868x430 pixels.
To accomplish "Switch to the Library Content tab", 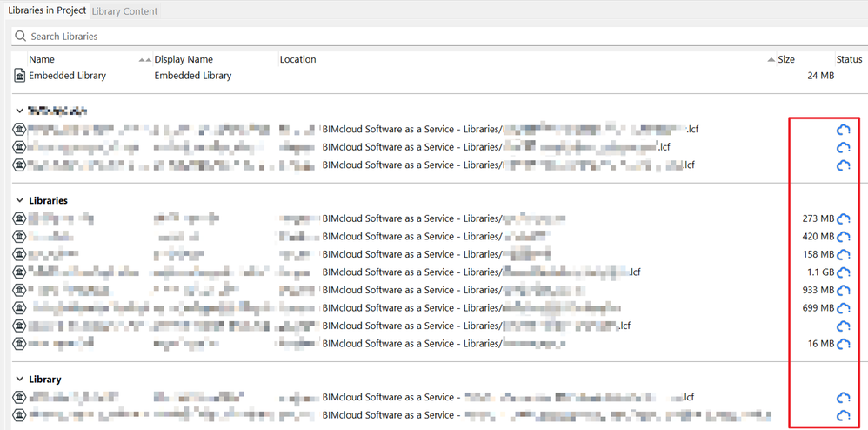I will coord(124,11).
